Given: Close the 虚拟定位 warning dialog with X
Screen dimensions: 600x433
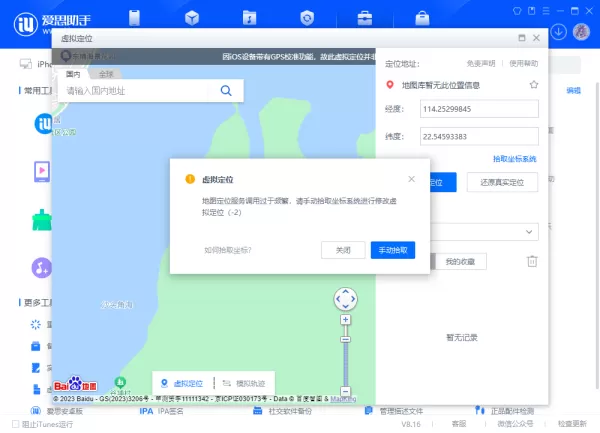Looking at the screenshot, I should pos(411,179).
